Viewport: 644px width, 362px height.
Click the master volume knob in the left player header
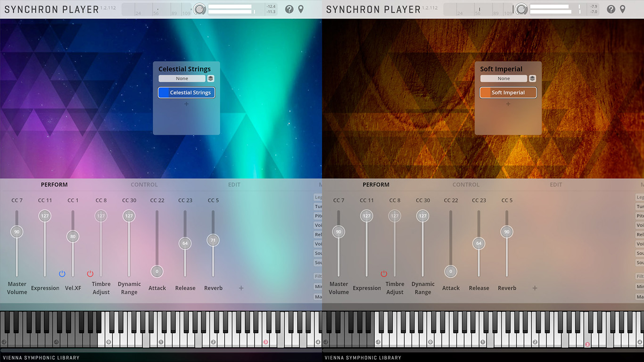[x=200, y=9]
